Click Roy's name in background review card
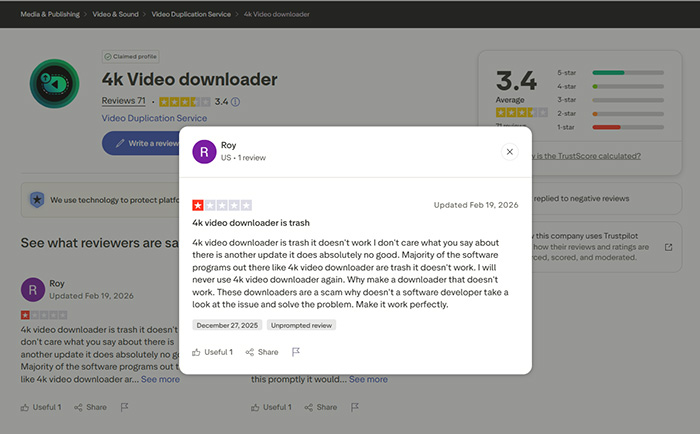This screenshot has width=700, height=434. (57, 284)
